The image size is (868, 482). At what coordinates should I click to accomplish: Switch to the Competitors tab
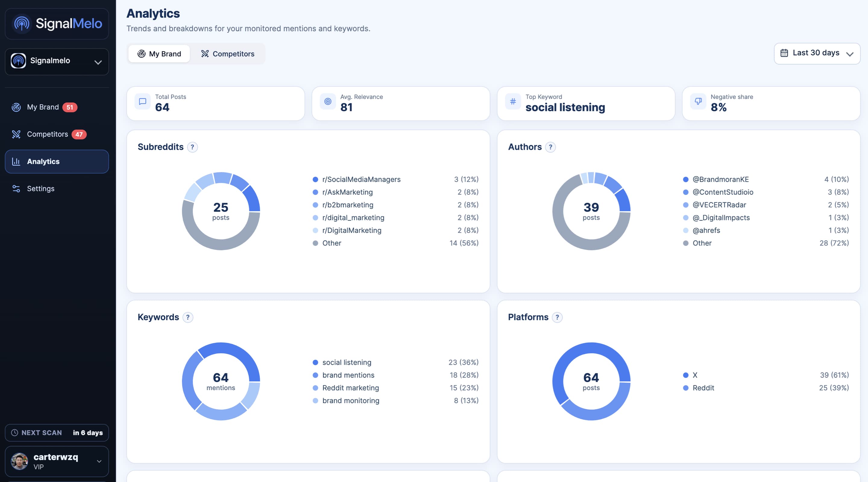[x=228, y=54]
